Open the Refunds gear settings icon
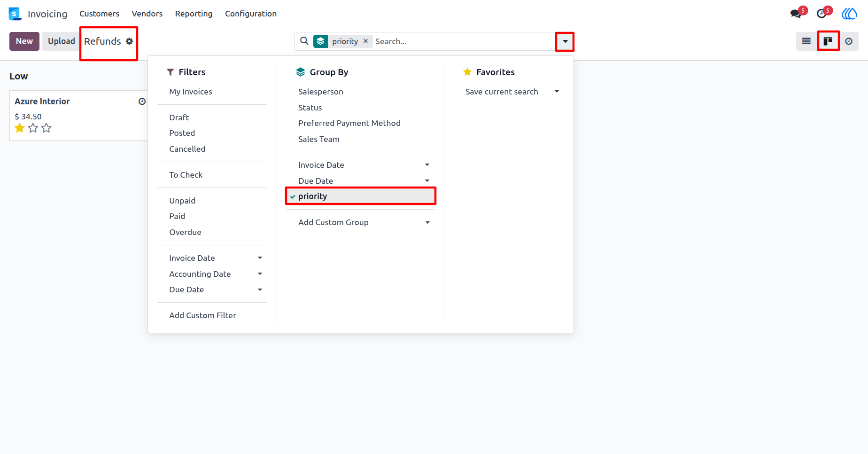Viewport: 868px width, 454px height. click(129, 41)
